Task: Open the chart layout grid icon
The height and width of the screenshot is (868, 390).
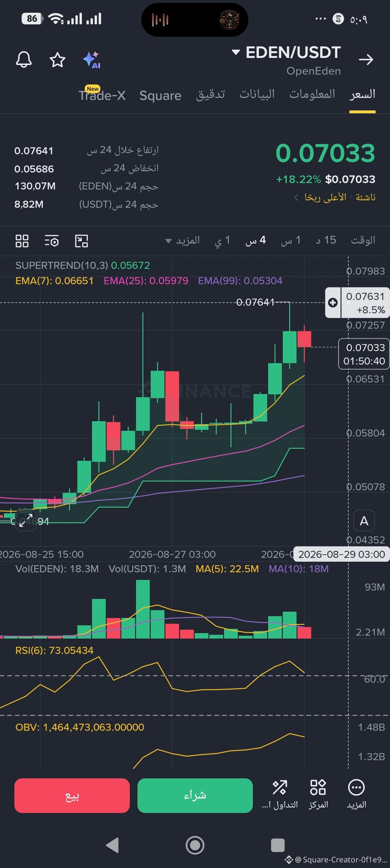Action: pos(22,241)
